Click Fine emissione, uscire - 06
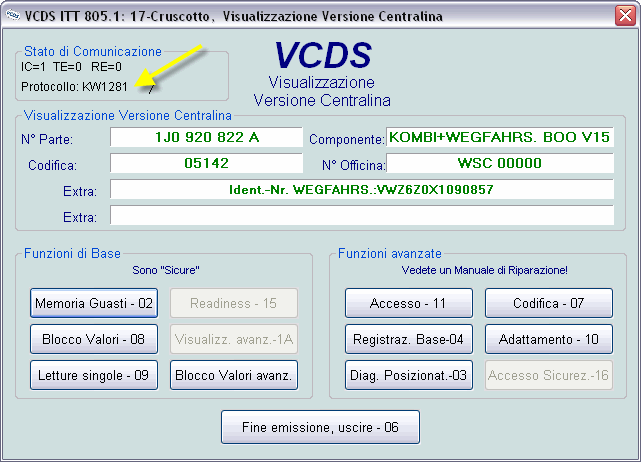 click(x=320, y=427)
